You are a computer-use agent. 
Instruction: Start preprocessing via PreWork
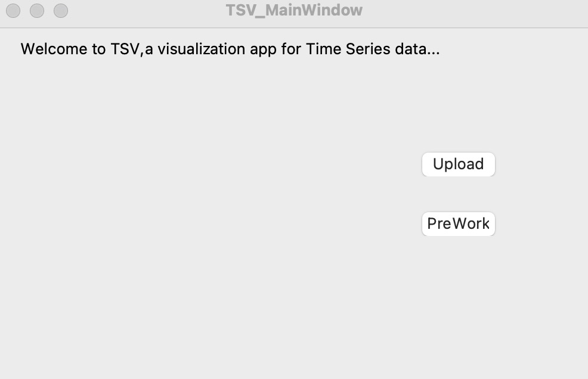(458, 224)
